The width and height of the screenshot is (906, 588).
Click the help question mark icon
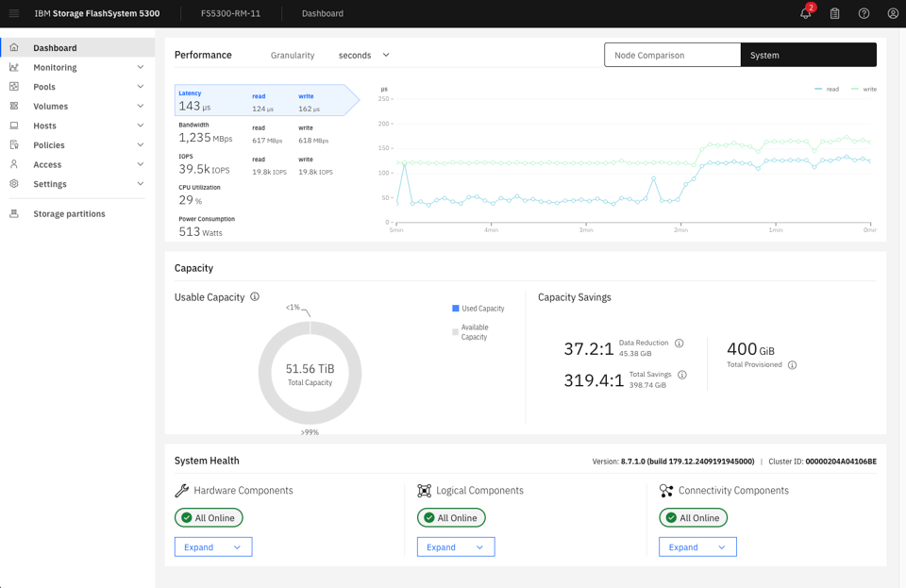tap(864, 13)
